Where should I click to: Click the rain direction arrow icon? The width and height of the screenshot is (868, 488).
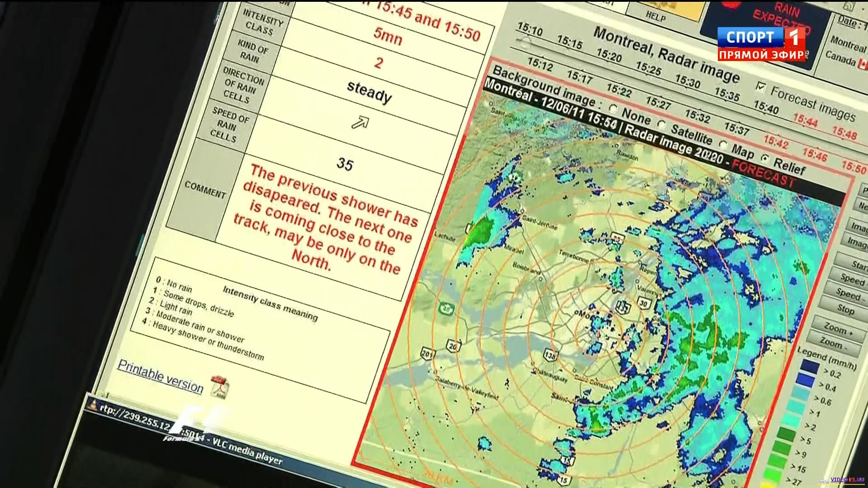[x=360, y=123]
